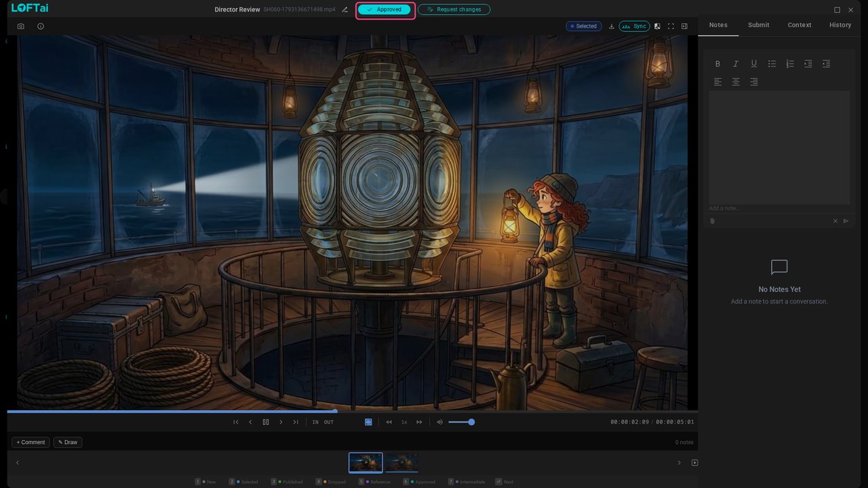Pause the video playback
The height and width of the screenshot is (488, 868).
pyautogui.click(x=266, y=422)
